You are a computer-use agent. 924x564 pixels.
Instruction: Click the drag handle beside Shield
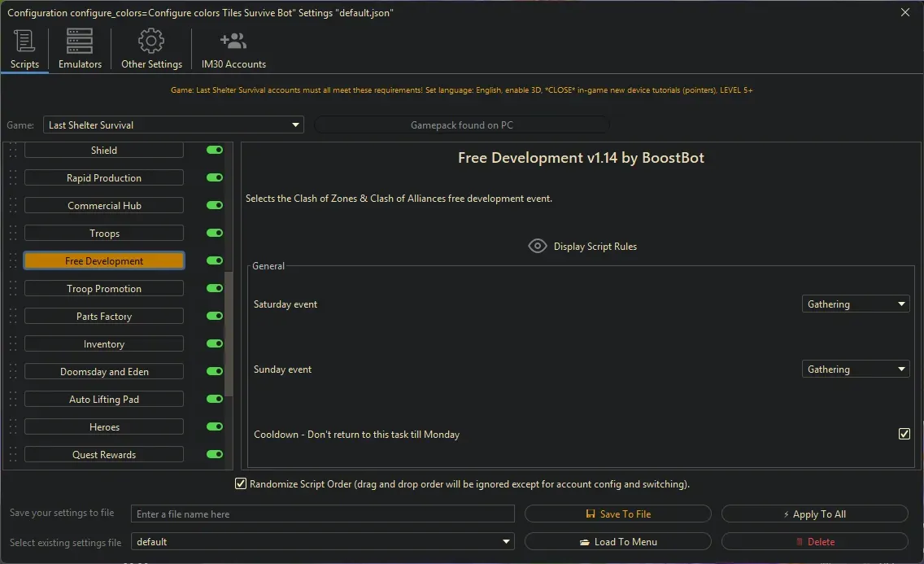coord(13,151)
